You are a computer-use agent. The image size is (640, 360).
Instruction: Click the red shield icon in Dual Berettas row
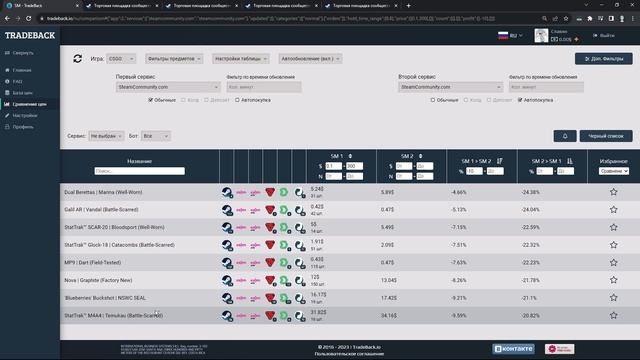270,192
